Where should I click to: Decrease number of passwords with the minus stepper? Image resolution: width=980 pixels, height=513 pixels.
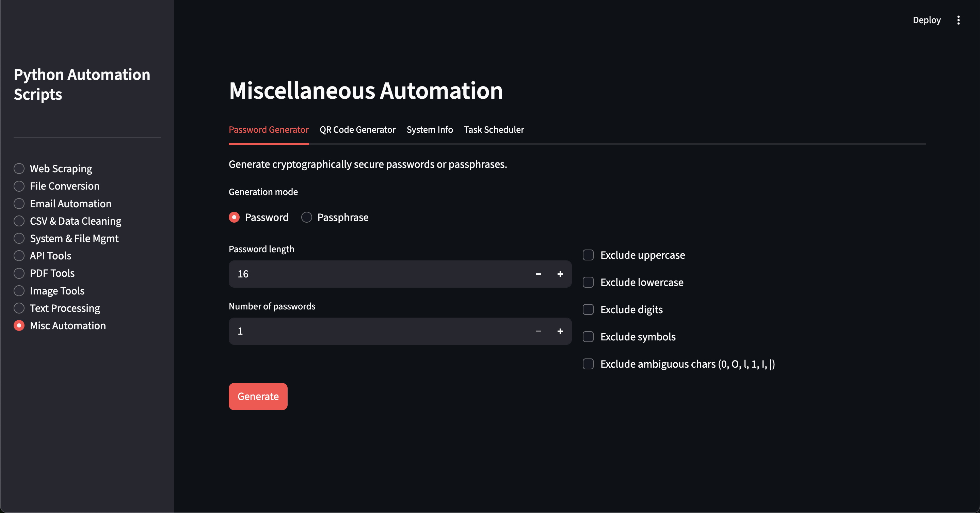(x=538, y=331)
